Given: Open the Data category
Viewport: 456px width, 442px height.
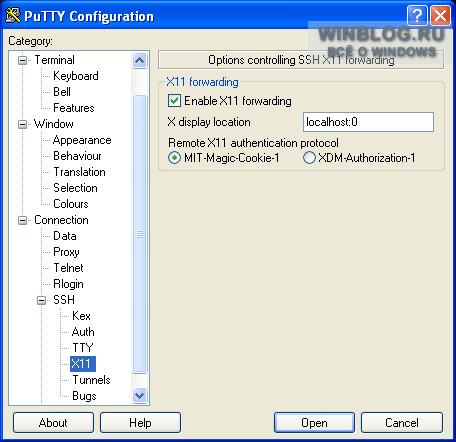Looking at the screenshot, I should click(x=65, y=236).
